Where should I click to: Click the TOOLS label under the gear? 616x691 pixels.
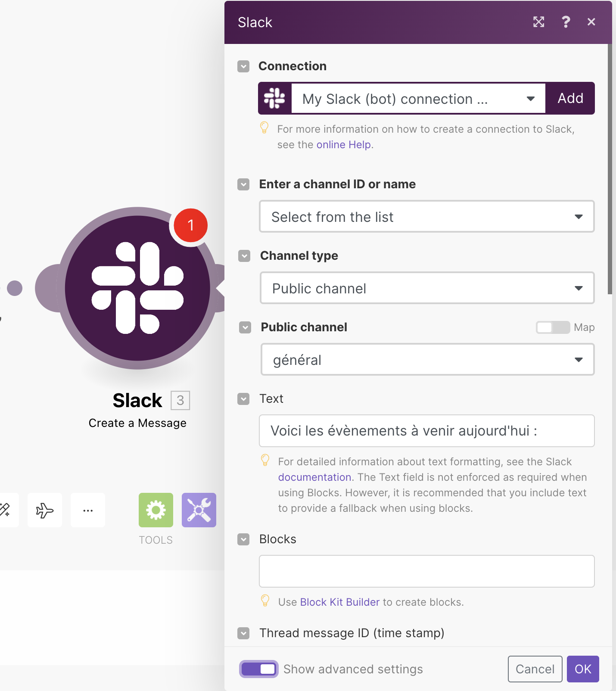(156, 540)
